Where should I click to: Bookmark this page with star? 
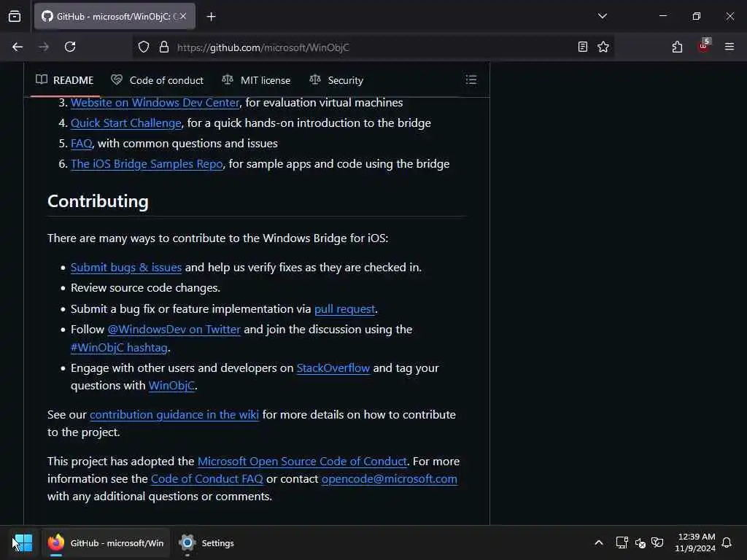pyautogui.click(x=603, y=47)
